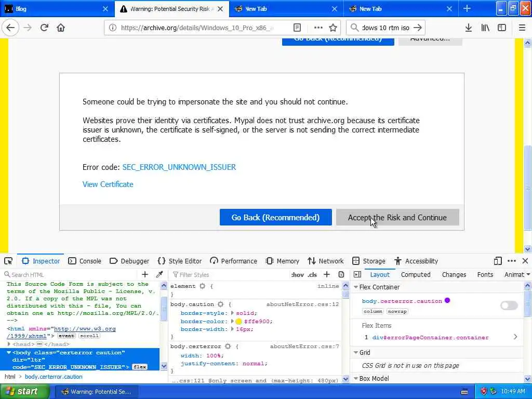The image size is (532, 399).
Task: Reload the current page
Action: [44, 28]
